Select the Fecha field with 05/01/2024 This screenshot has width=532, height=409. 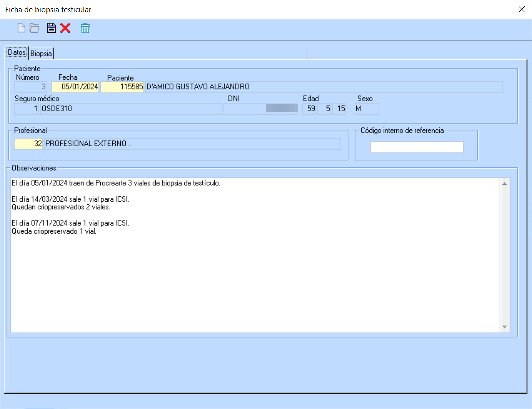[75, 87]
